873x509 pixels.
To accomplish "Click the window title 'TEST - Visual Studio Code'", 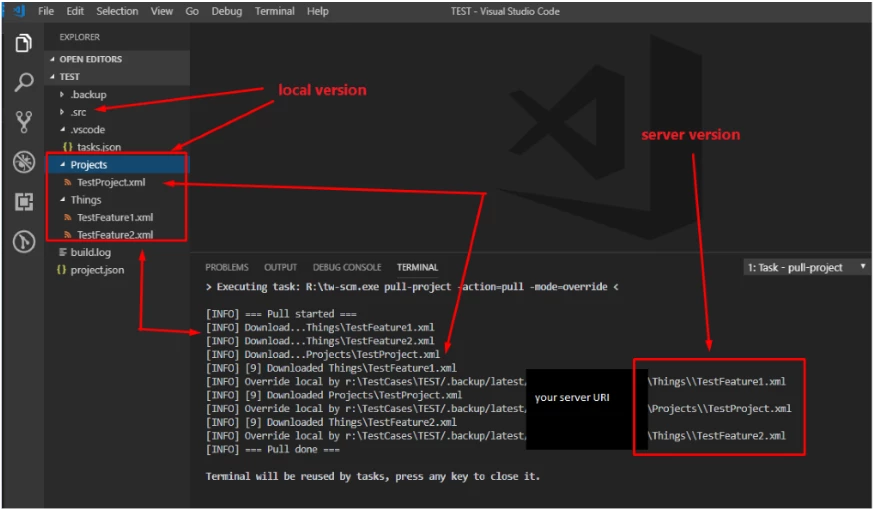I will coord(505,11).
